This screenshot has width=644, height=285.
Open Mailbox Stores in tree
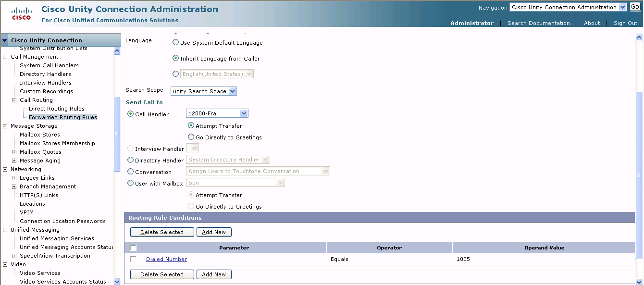point(40,135)
